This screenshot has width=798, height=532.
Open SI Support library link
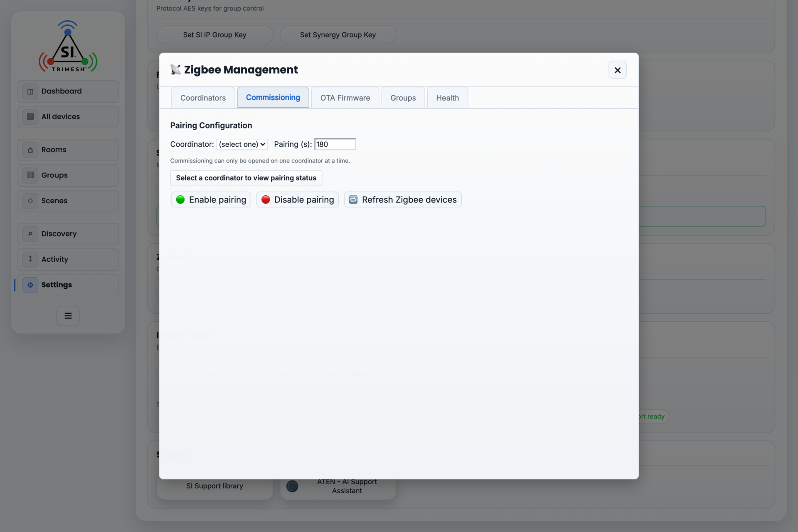point(215,486)
